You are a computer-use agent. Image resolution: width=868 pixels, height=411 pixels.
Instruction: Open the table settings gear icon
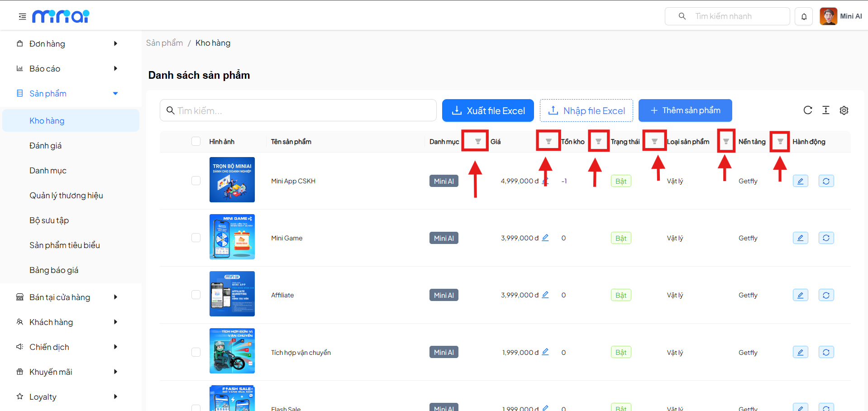[x=844, y=110]
